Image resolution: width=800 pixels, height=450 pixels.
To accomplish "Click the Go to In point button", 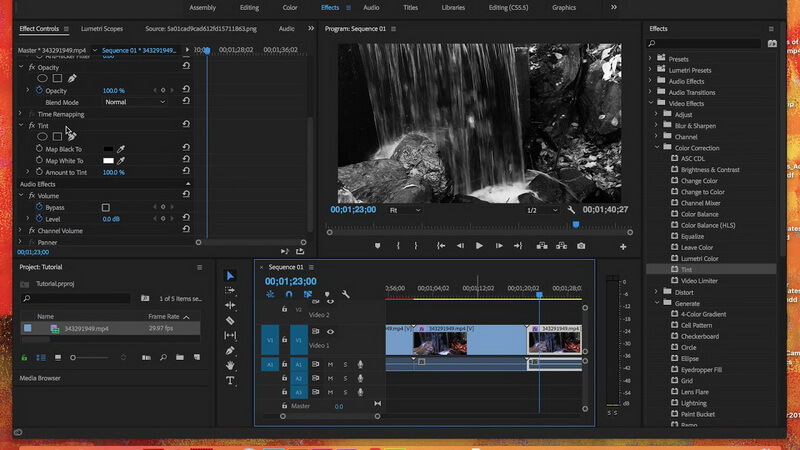I will pyautogui.click(x=441, y=246).
